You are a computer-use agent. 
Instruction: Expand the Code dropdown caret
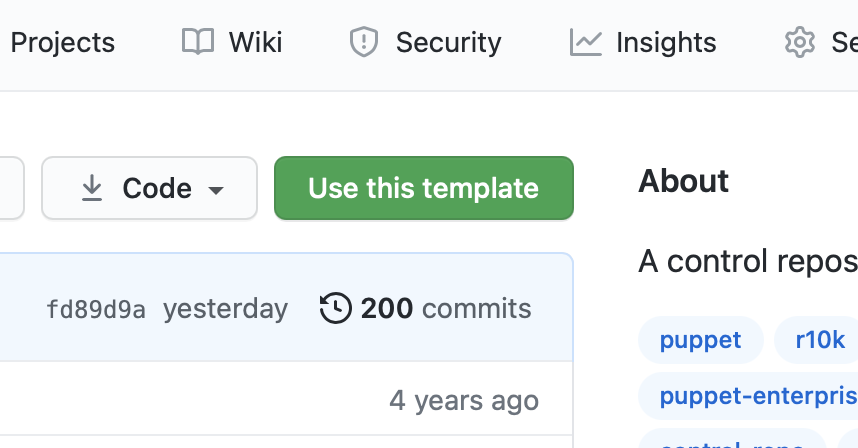(x=215, y=189)
